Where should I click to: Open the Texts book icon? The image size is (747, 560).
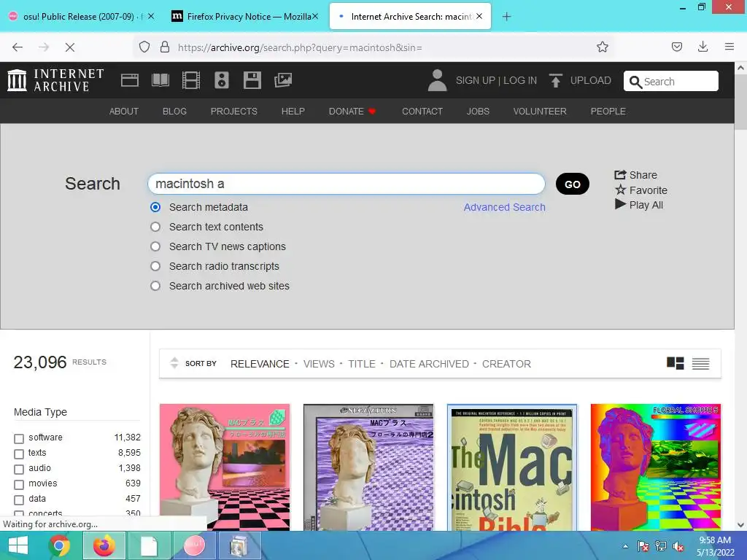click(x=160, y=80)
